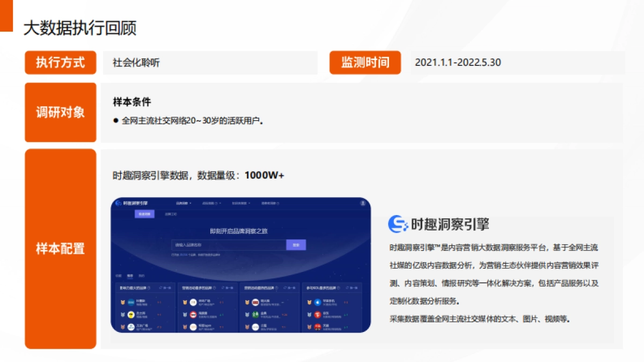Click the 金典 green brand icon
The width and height of the screenshot is (644, 362).
coord(254,314)
